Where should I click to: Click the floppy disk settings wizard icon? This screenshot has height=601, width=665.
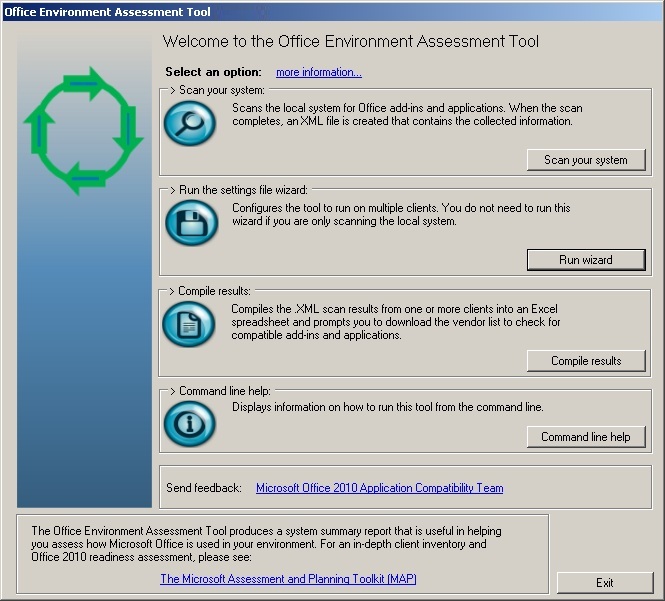point(191,223)
